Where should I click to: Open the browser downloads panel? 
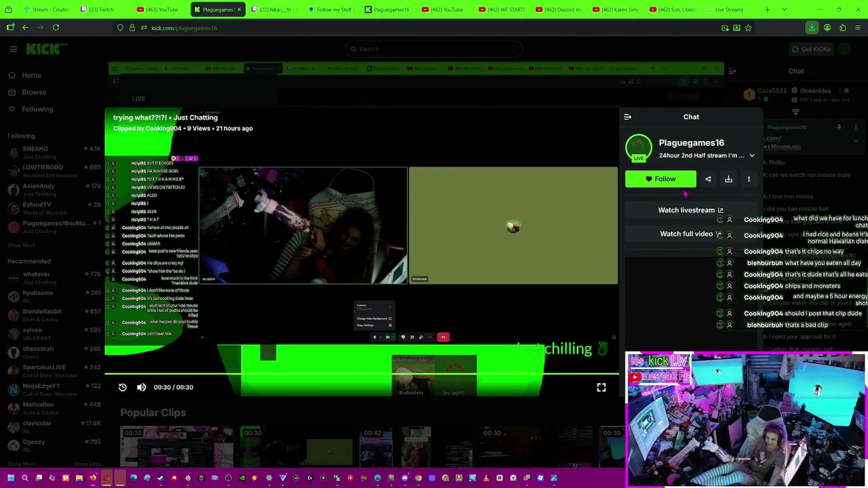pos(812,28)
